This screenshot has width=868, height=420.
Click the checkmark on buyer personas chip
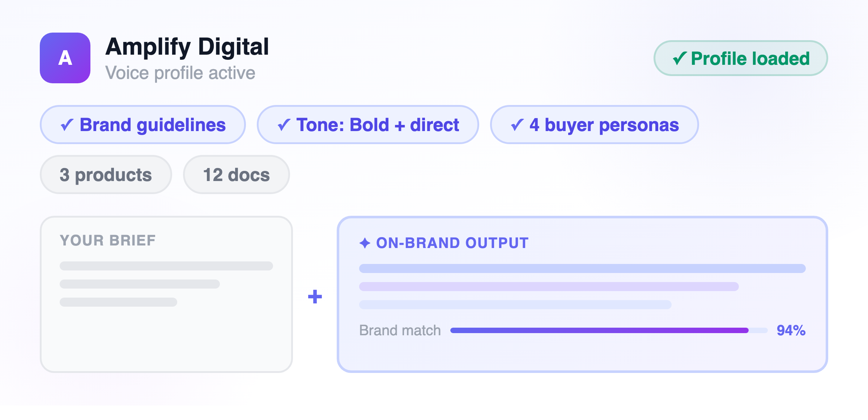click(x=517, y=125)
